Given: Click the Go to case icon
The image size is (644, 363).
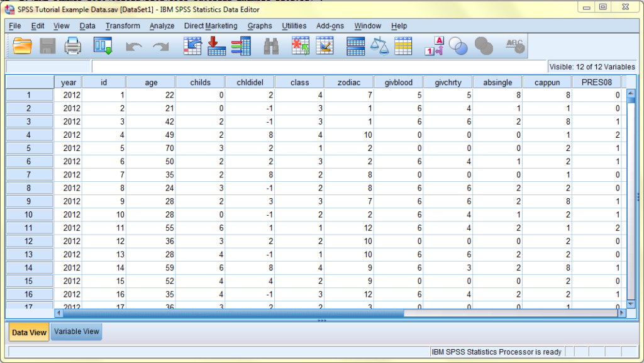Looking at the screenshot, I should point(192,46).
